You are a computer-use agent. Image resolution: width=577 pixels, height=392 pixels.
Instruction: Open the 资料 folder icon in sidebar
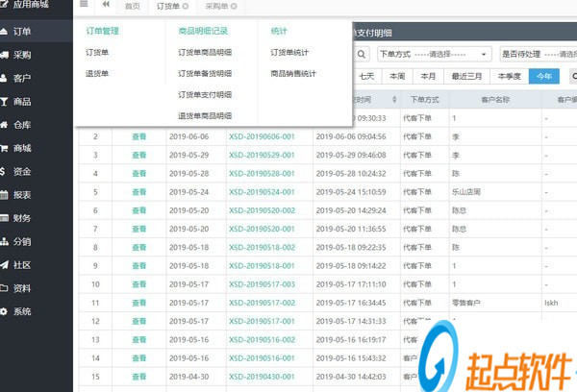4,288
